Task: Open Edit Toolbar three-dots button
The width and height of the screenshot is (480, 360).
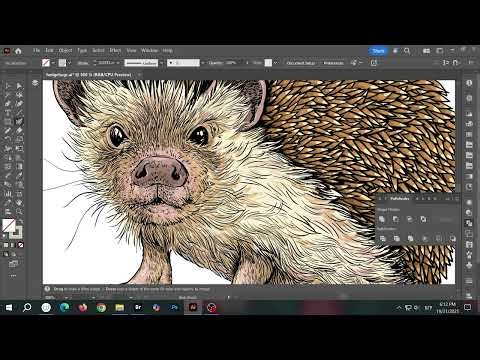Action: coord(13,276)
